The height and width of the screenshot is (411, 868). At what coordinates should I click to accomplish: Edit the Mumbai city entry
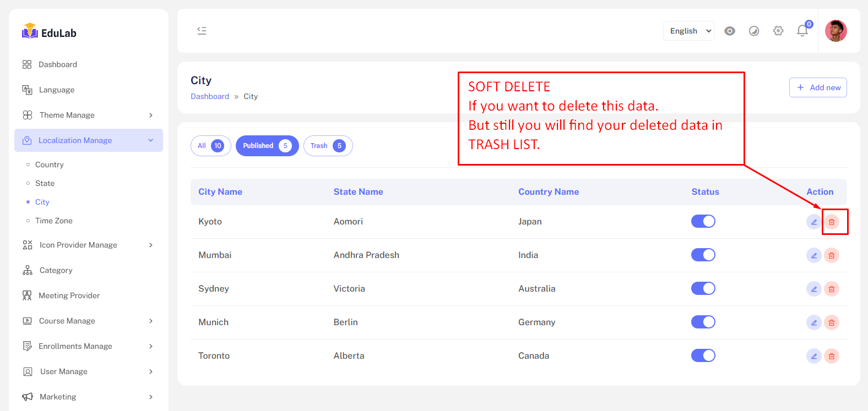(813, 255)
